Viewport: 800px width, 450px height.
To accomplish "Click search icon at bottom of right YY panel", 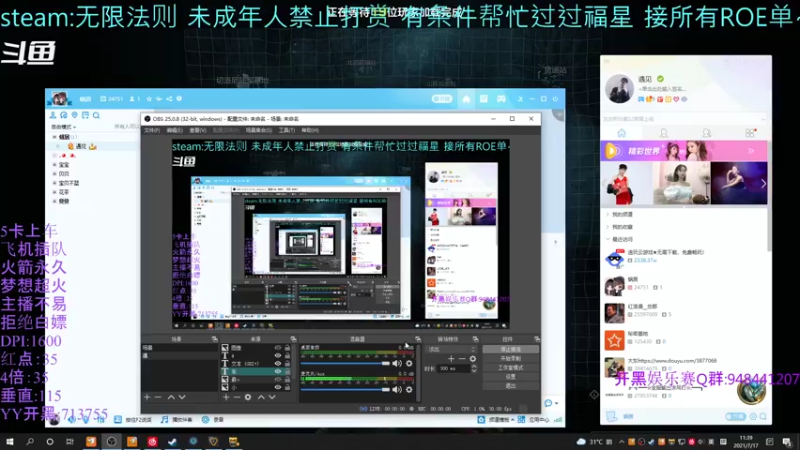I will [763, 416].
